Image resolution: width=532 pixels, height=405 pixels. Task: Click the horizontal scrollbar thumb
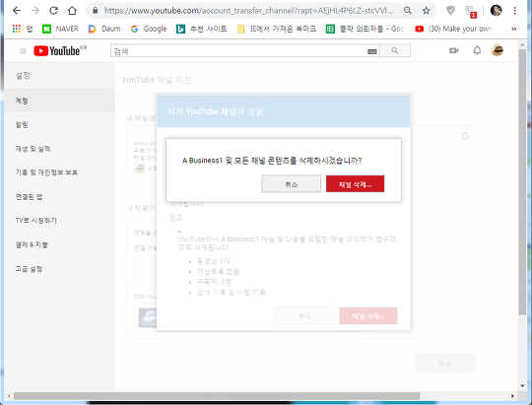(217, 396)
